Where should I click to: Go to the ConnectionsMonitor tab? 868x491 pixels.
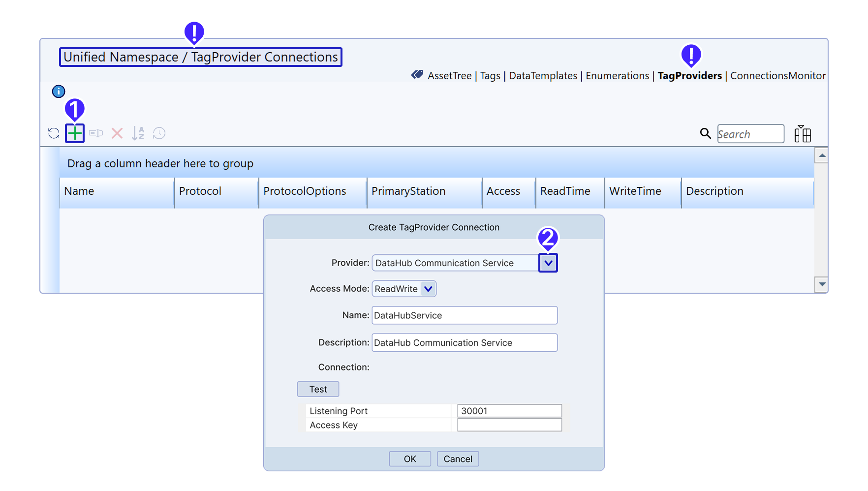tap(777, 76)
